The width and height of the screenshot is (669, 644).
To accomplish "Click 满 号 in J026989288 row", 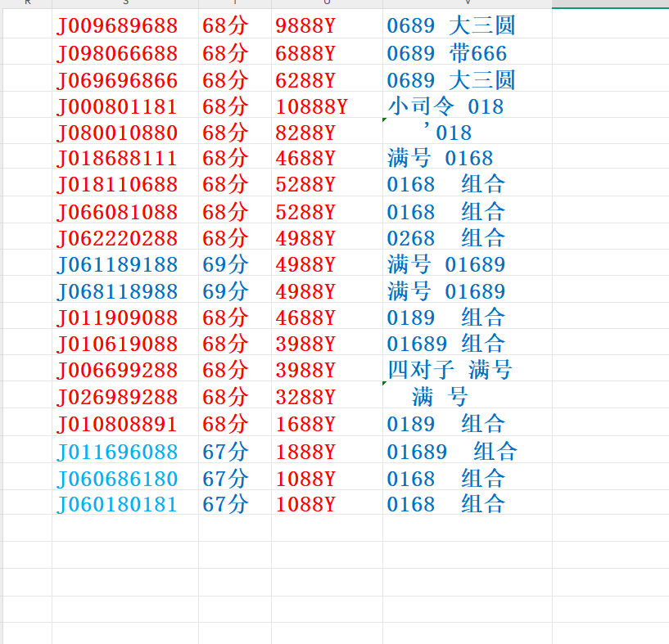I will 468,395.
